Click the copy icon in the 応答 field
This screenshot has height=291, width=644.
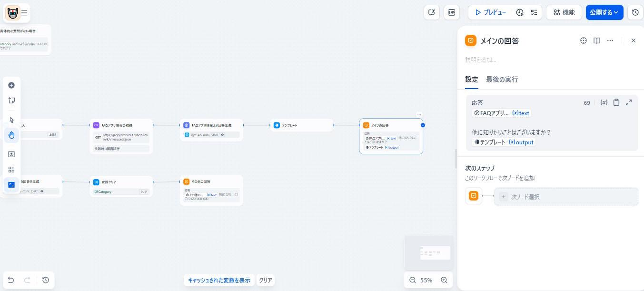616,102
